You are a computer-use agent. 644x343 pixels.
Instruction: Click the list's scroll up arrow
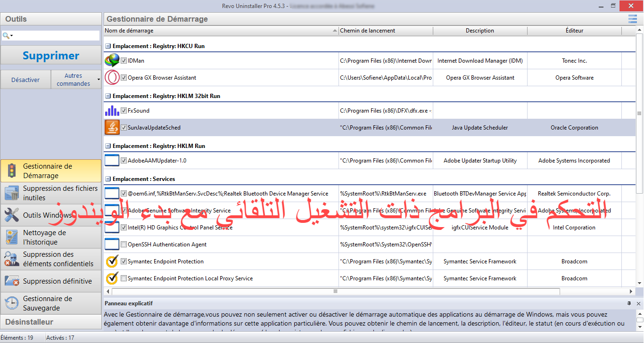click(x=639, y=30)
